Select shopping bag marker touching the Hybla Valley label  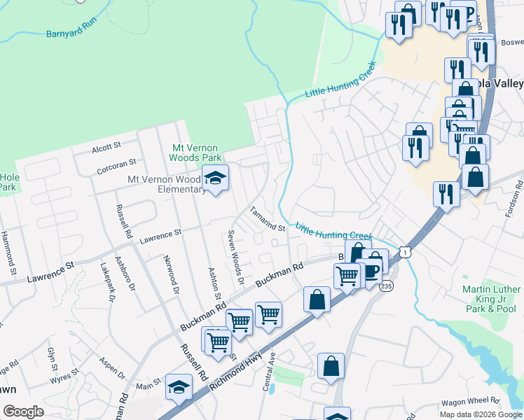click(x=465, y=88)
